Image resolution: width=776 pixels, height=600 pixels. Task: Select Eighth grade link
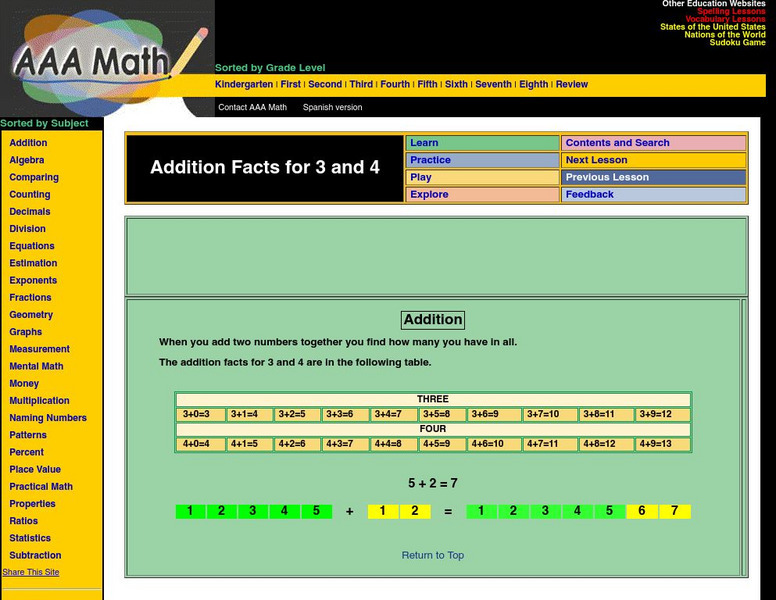[534, 84]
